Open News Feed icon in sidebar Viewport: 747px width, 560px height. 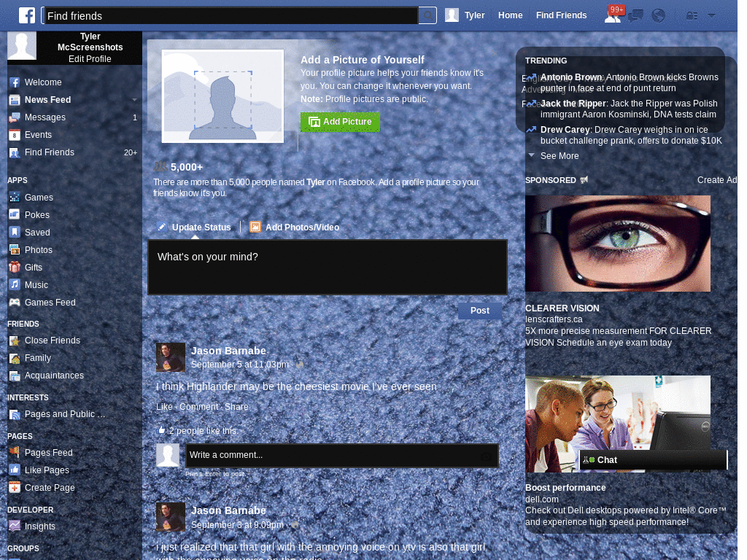coord(15,100)
